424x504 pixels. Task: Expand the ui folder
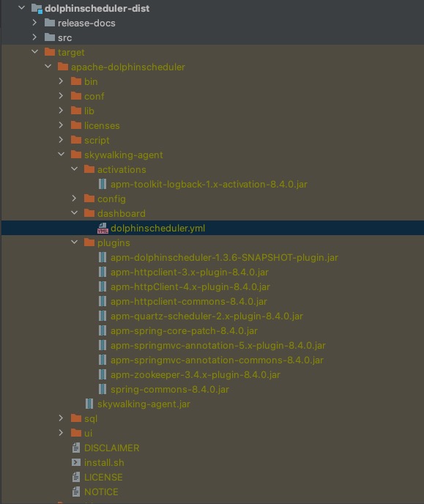tap(61, 433)
